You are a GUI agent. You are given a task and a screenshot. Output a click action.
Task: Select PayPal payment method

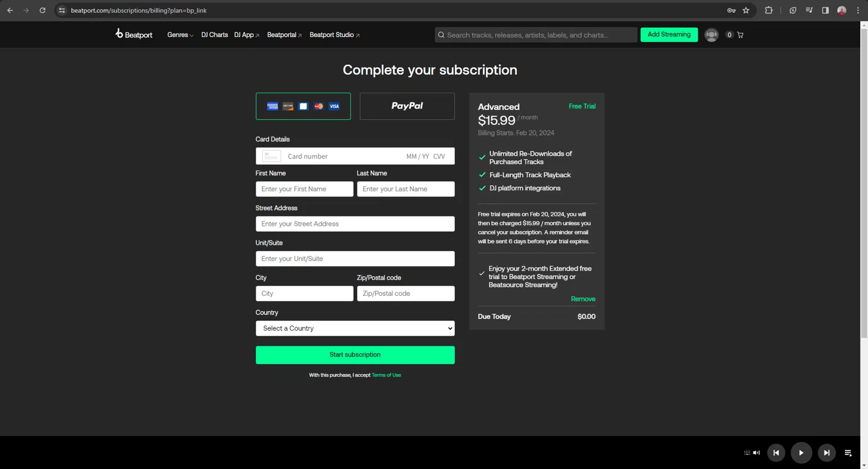click(407, 107)
